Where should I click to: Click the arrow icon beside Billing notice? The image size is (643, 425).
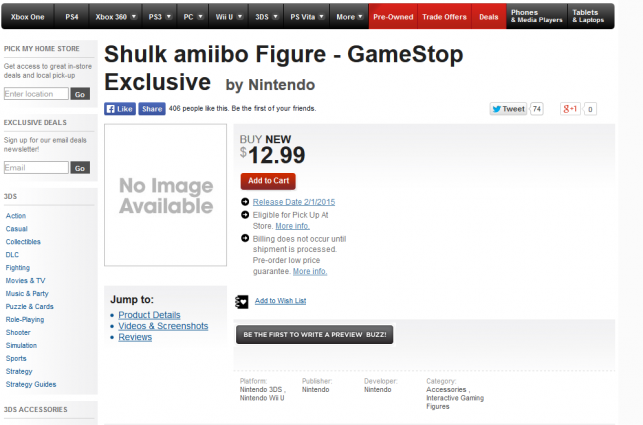[245, 239]
